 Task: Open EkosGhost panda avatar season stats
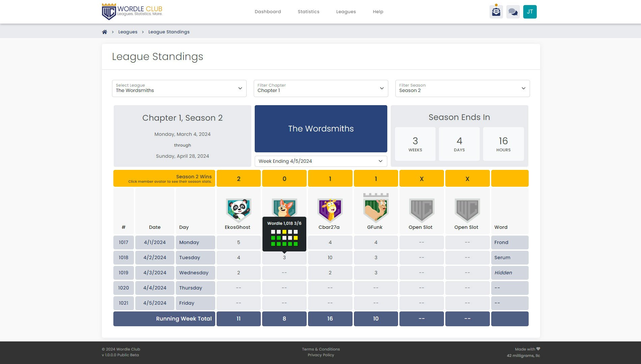point(239,211)
